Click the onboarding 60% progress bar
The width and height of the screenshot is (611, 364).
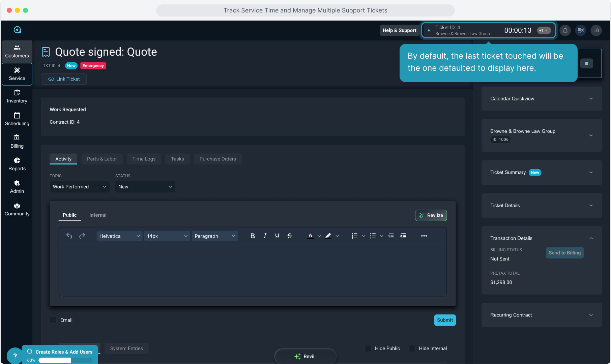coord(65,360)
